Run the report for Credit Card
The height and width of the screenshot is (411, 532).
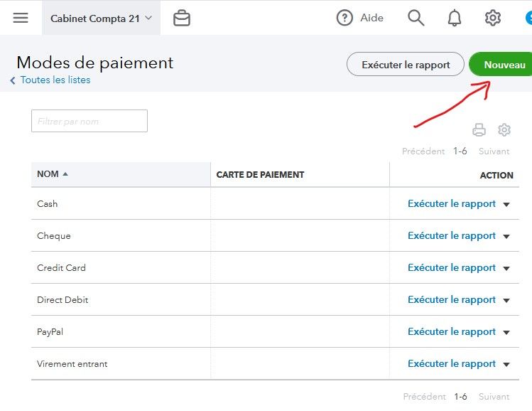pos(451,268)
